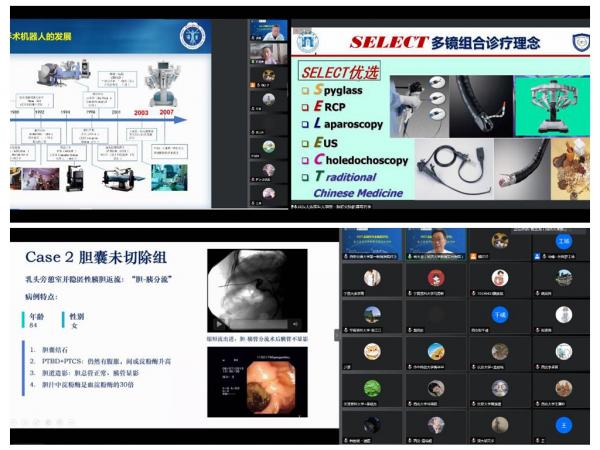This screenshot has height=450, width=600.
Task: Select the blue 王瑞 participant avatar
Action: (x=564, y=242)
